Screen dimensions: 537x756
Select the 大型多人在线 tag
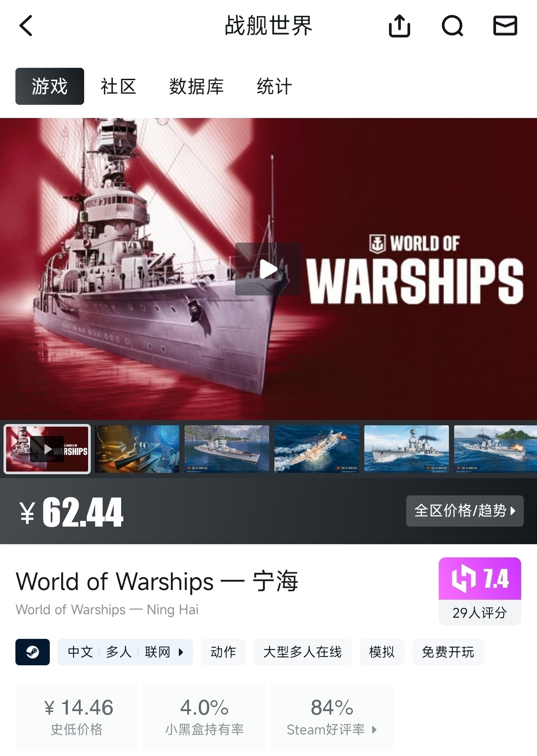coord(303,652)
